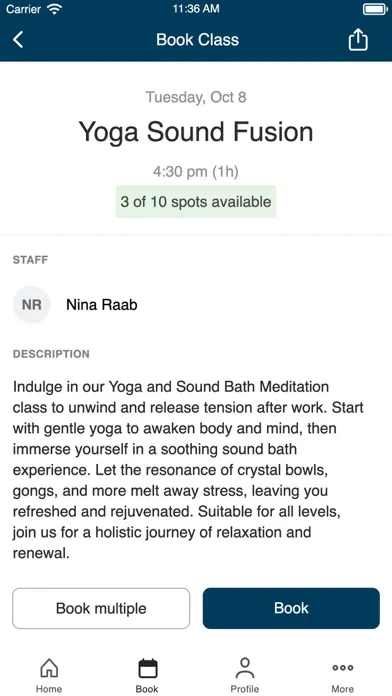
Task: Tap the More three-dots icon
Action: click(x=342, y=668)
